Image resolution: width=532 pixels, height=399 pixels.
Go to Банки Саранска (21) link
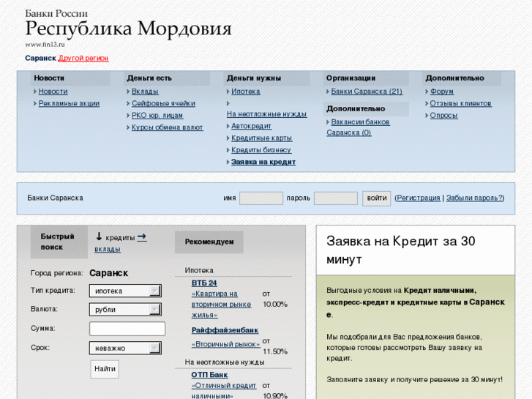point(367,92)
